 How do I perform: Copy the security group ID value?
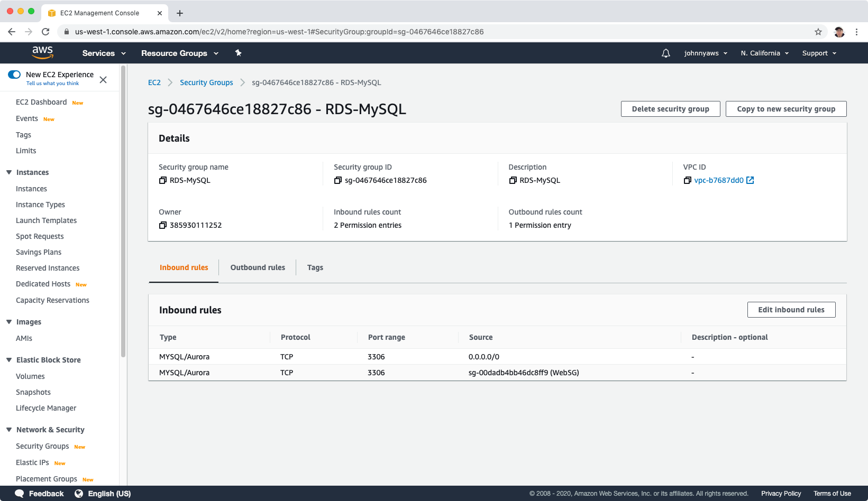click(338, 180)
